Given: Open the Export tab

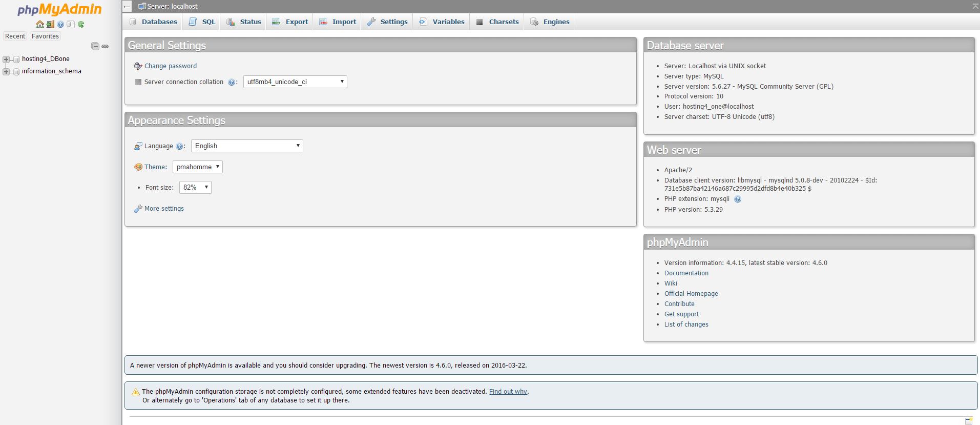Looking at the screenshot, I should pyautogui.click(x=290, y=22).
